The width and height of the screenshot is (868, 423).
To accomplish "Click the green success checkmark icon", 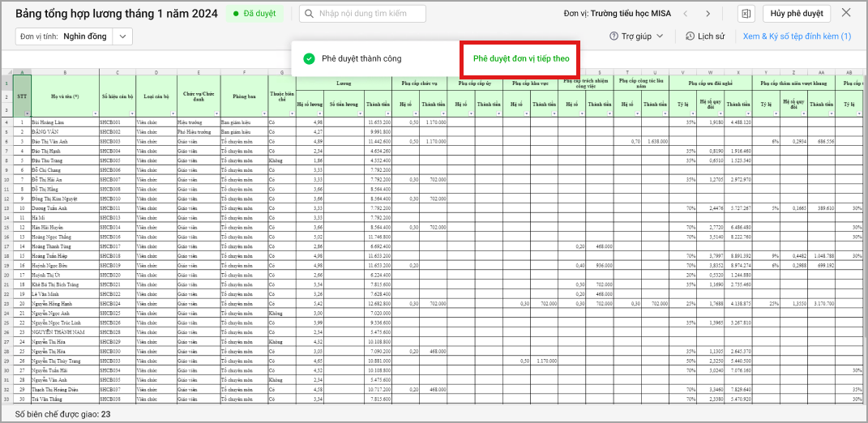I will click(x=309, y=59).
